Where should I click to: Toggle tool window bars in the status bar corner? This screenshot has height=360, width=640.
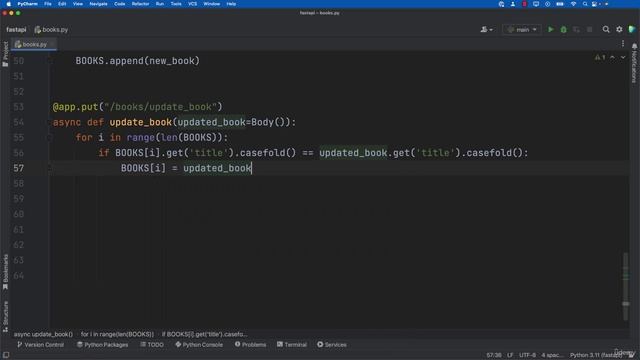click(6, 355)
